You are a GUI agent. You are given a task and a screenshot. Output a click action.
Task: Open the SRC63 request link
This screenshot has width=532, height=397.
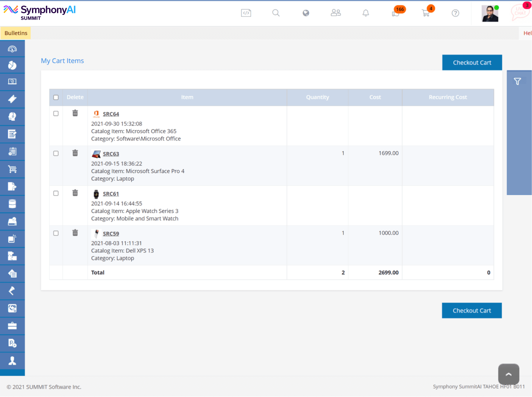(x=111, y=154)
